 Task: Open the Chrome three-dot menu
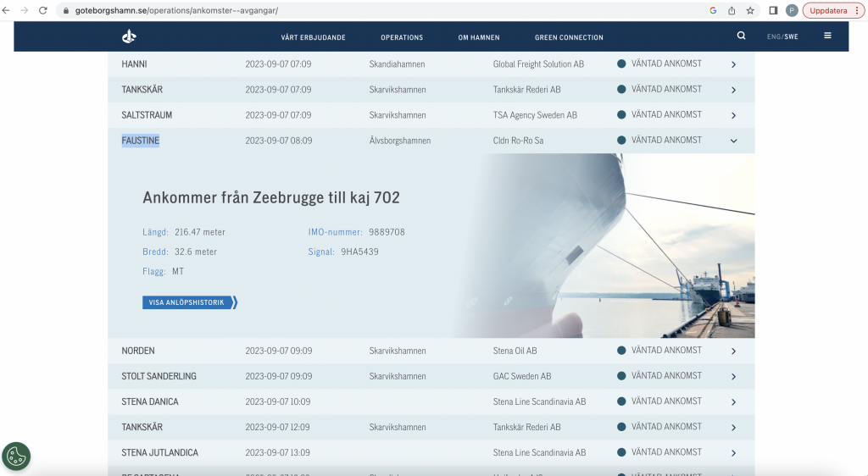click(858, 10)
